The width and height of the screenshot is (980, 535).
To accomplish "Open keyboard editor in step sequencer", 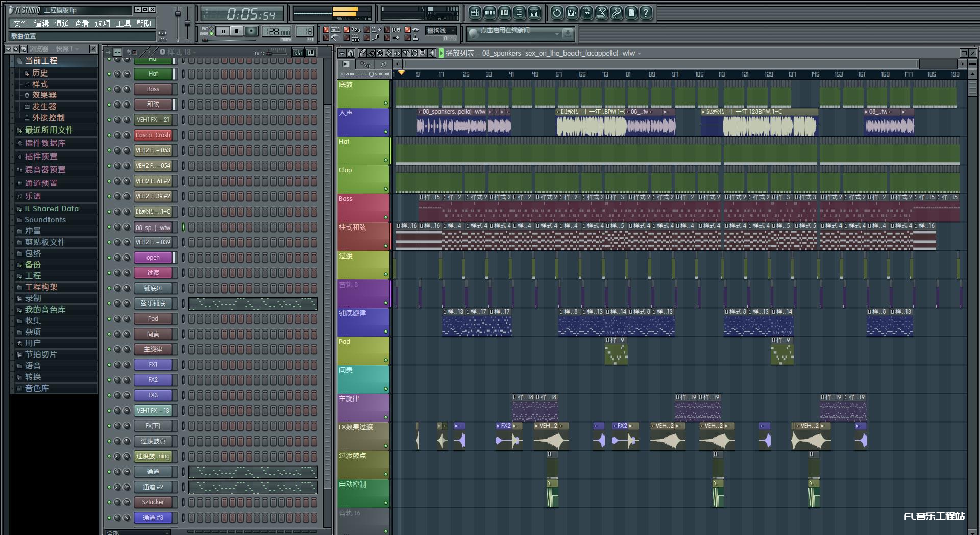I will 310,53.
